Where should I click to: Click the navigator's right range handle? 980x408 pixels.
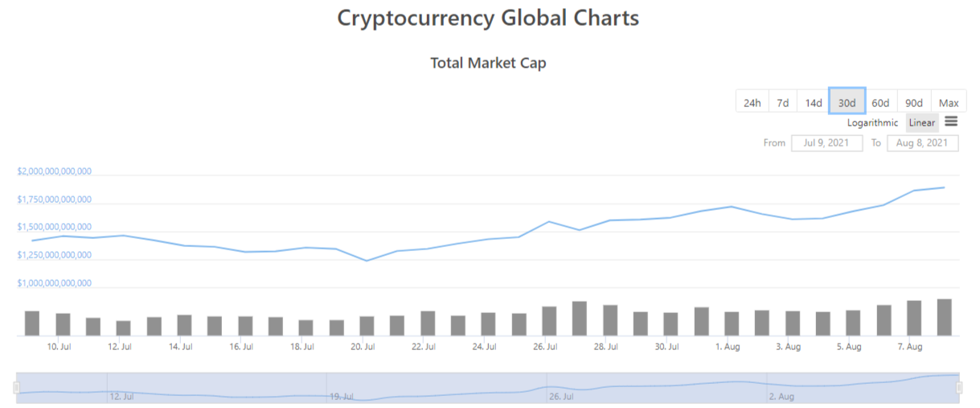(x=959, y=387)
